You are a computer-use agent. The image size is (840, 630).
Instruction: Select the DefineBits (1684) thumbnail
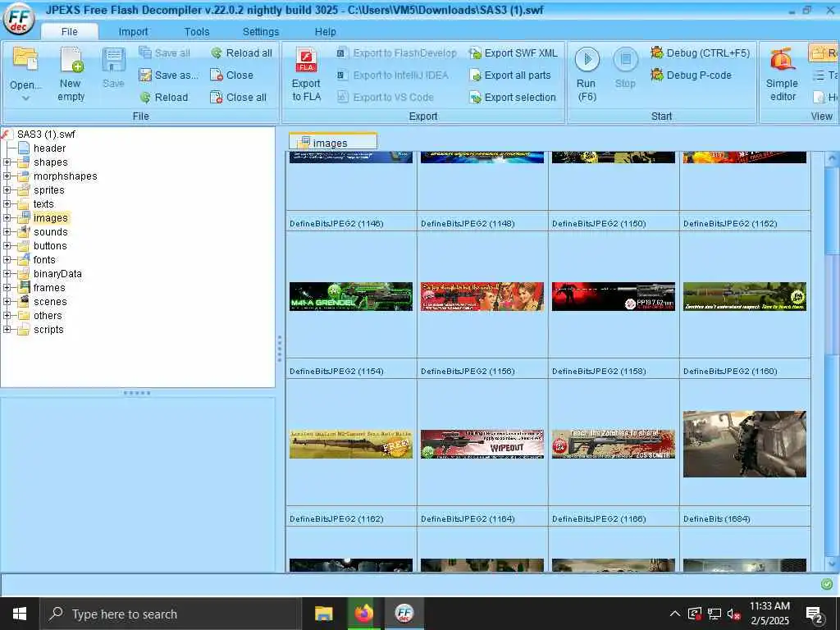click(x=745, y=444)
